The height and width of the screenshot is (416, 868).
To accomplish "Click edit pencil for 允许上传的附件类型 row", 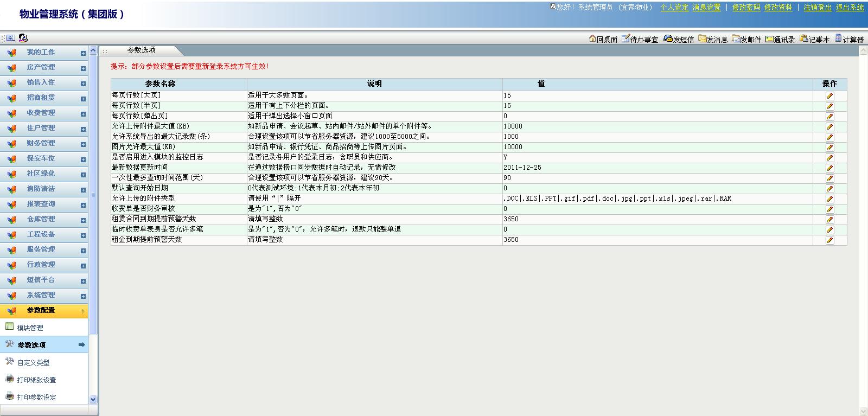I will coord(829,199).
